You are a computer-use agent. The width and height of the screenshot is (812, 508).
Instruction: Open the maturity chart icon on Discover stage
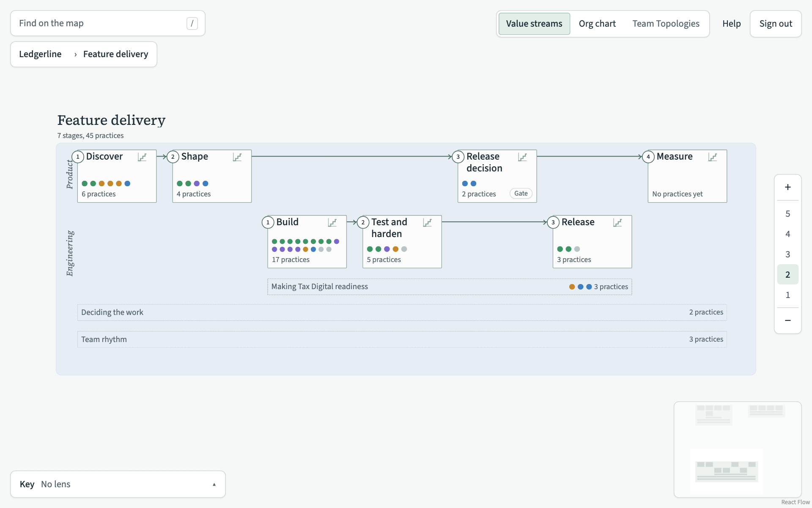(142, 157)
